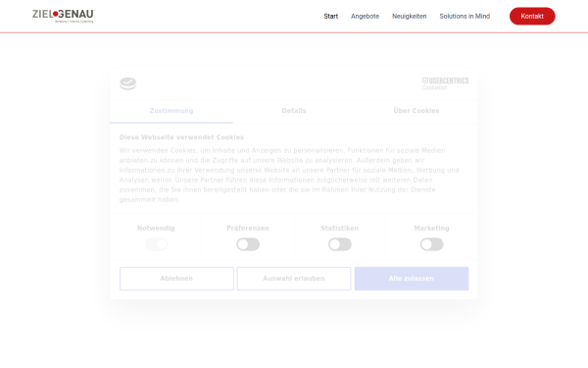Image resolution: width=588 pixels, height=368 pixels.
Task: Open the Usercentrics Cookiebot branding link
Action: click(445, 83)
